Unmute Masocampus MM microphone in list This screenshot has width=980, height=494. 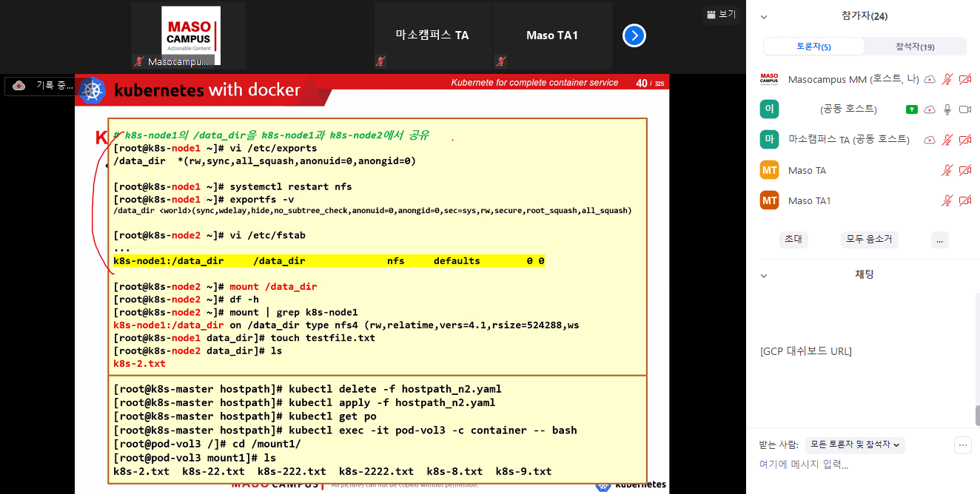tap(947, 79)
